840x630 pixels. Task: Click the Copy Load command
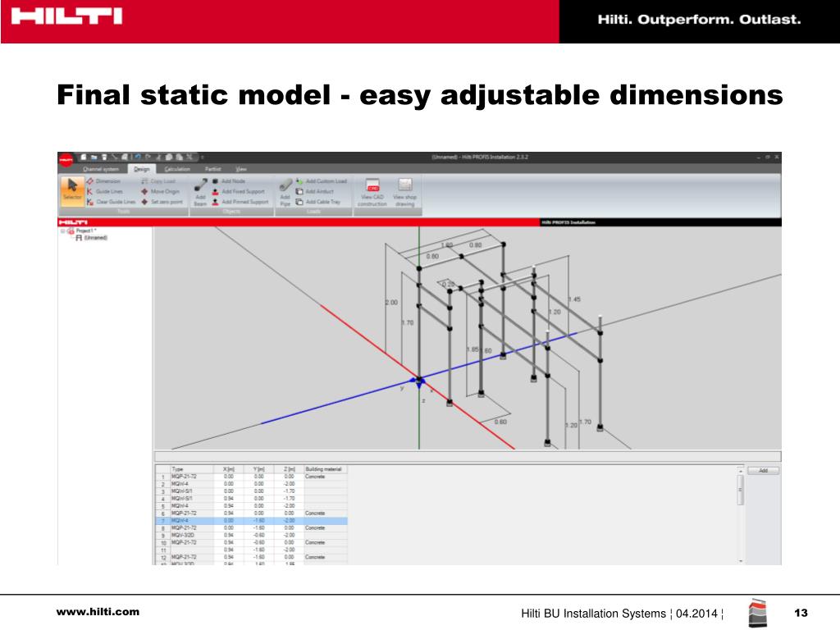pos(158,181)
